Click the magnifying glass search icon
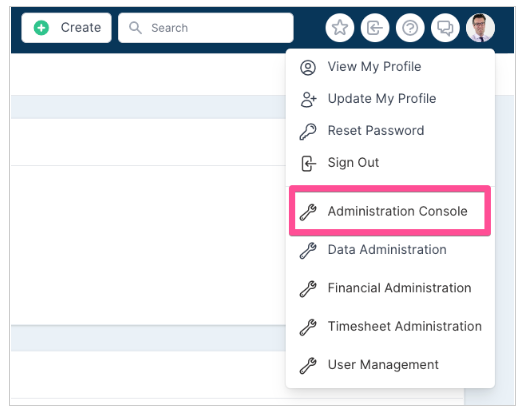 pyautogui.click(x=135, y=28)
